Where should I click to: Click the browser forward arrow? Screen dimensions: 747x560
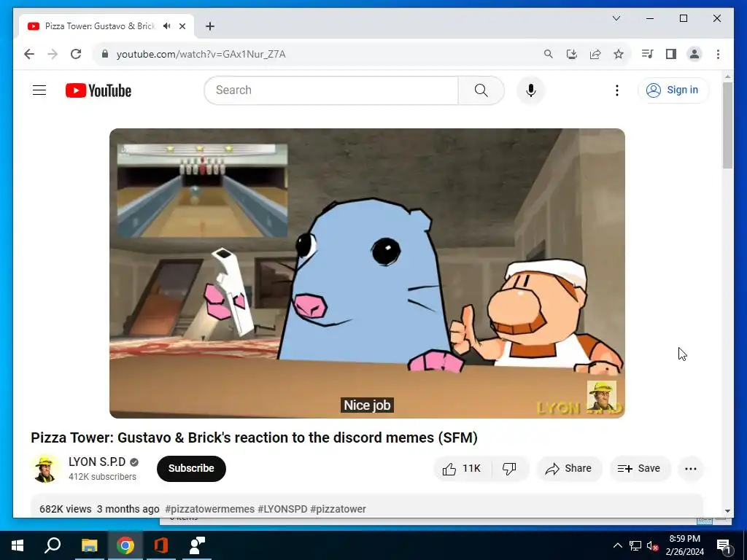click(53, 54)
